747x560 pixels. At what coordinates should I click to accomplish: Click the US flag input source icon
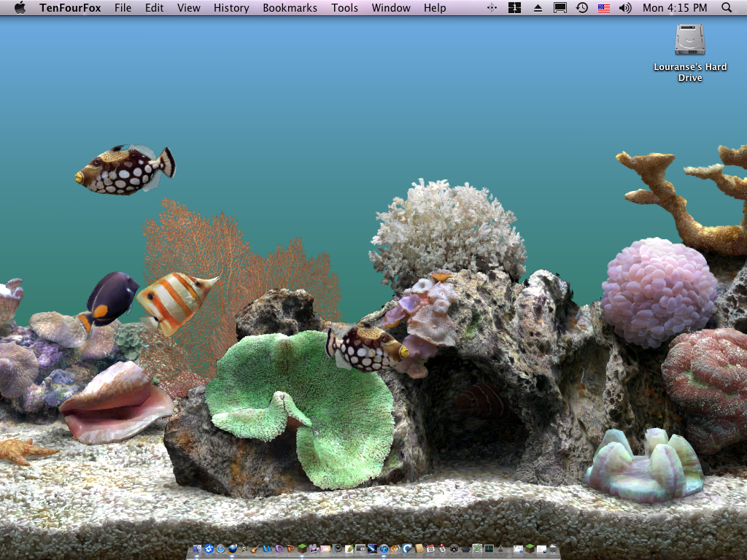[603, 8]
